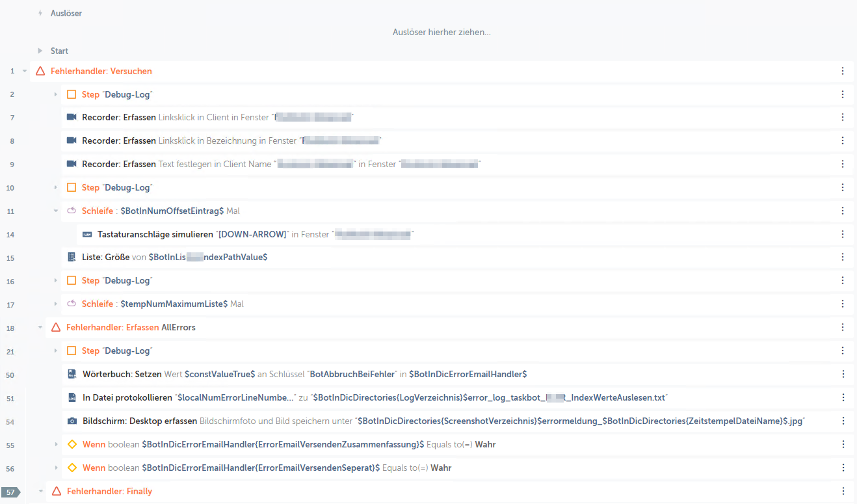Click the line 57 number marker
Viewport: 857px width, 504px height.
(x=10, y=492)
